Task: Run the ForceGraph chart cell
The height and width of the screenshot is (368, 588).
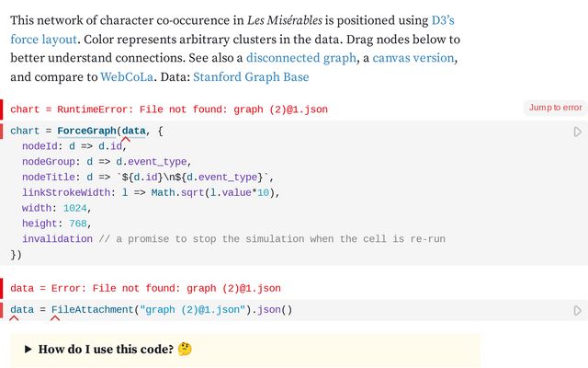Action: click(577, 132)
